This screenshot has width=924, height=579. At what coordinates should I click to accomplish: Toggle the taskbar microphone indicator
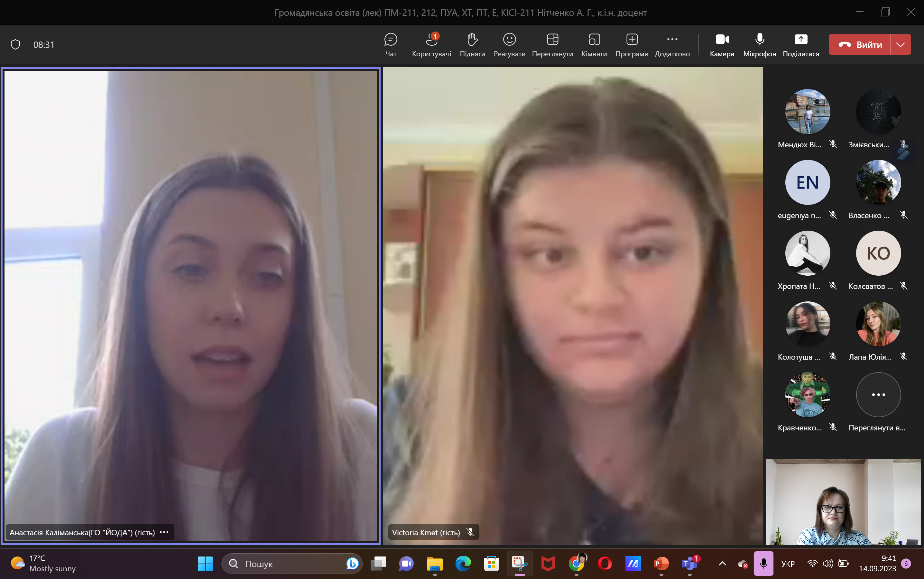coord(763,563)
